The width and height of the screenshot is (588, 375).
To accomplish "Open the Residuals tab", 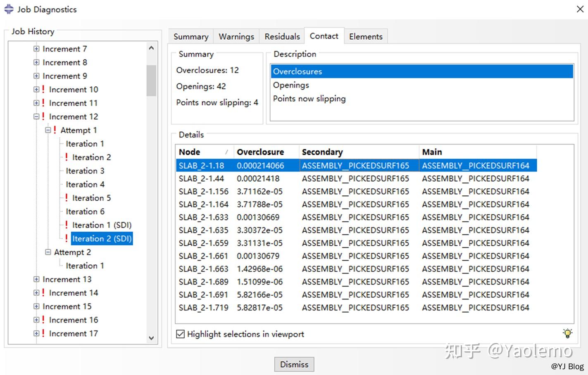I will [282, 36].
